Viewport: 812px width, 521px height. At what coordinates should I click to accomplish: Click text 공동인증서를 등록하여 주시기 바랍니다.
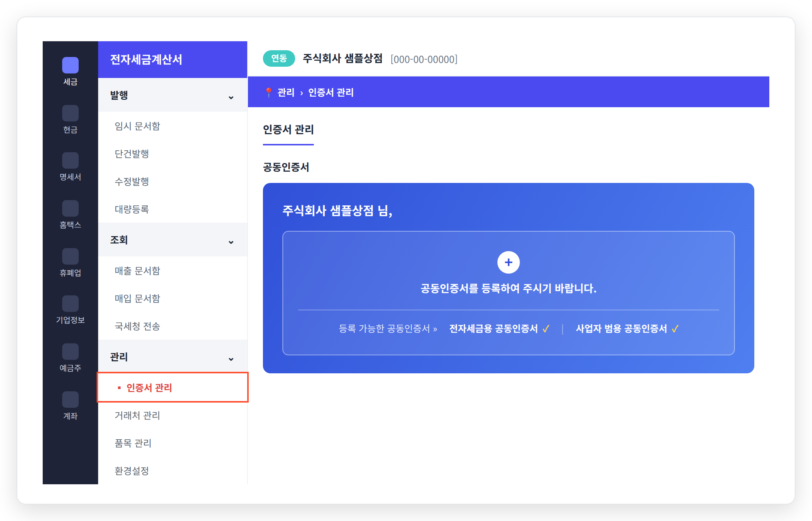tap(508, 288)
